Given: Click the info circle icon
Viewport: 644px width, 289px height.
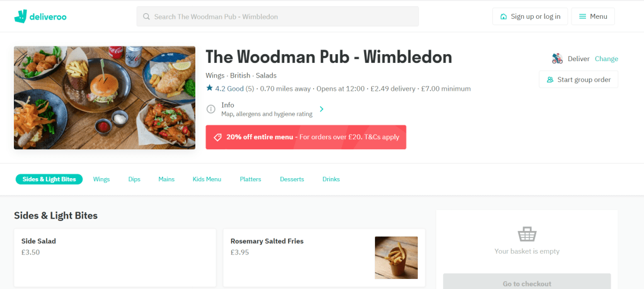Looking at the screenshot, I should coord(210,109).
